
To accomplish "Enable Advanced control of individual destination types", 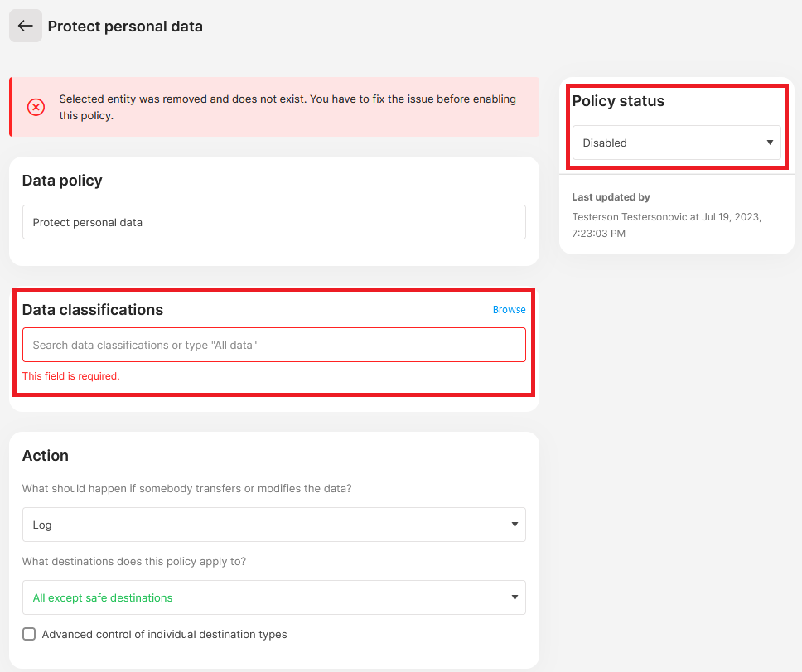I will (29, 634).
